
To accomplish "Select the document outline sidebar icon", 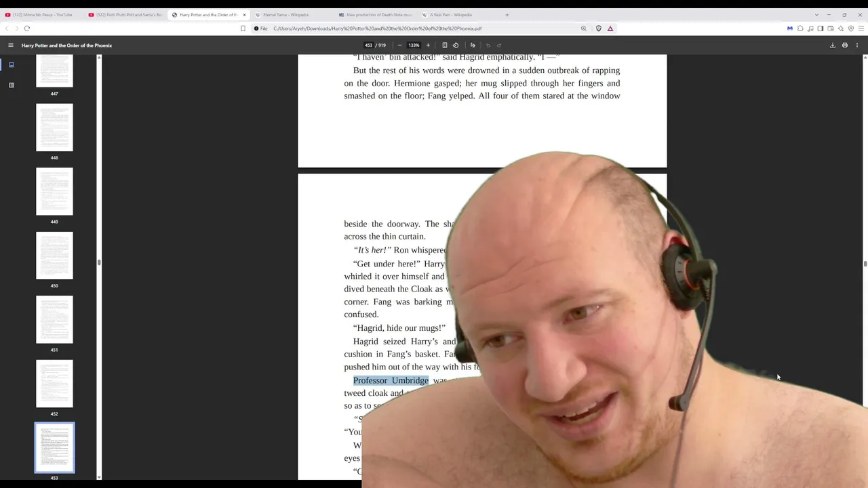I will (12, 85).
